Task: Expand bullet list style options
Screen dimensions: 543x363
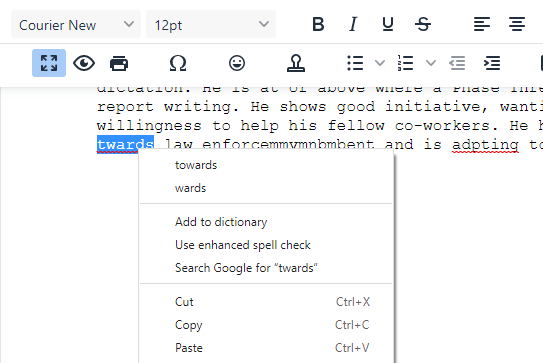Action: point(380,63)
